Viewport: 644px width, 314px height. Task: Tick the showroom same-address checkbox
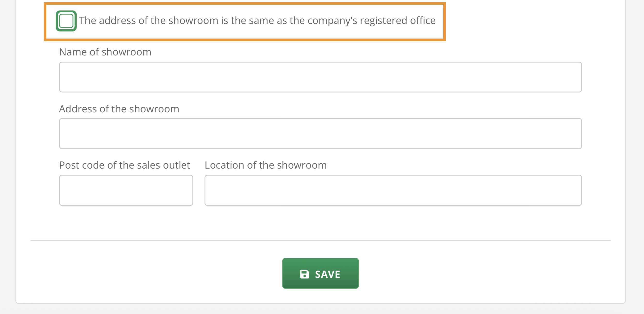[x=66, y=21]
